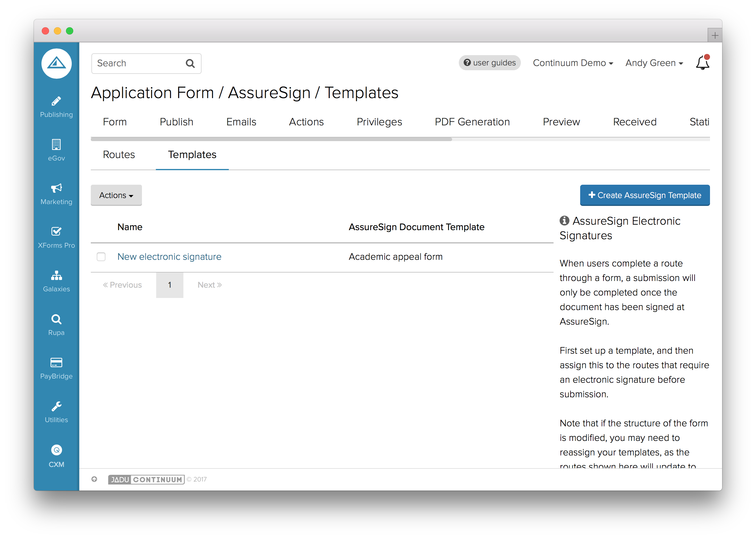Open the Galaxies sitemap icon
The width and height of the screenshot is (756, 539).
pyautogui.click(x=56, y=275)
